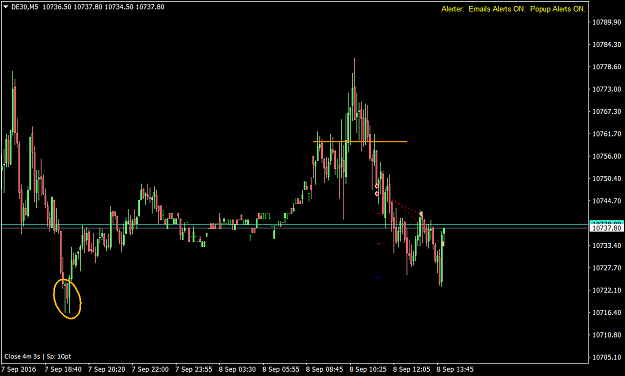Click the Popup Alerts ON label

pyautogui.click(x=558, y=9)
